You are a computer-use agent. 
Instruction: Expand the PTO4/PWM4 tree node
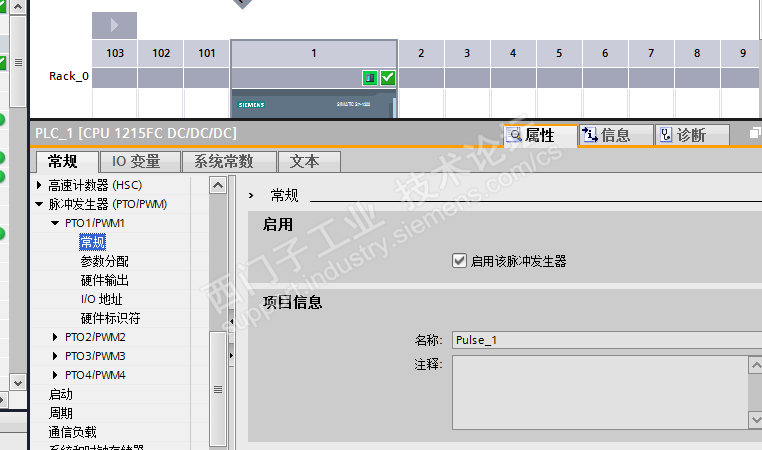point(55,375)
